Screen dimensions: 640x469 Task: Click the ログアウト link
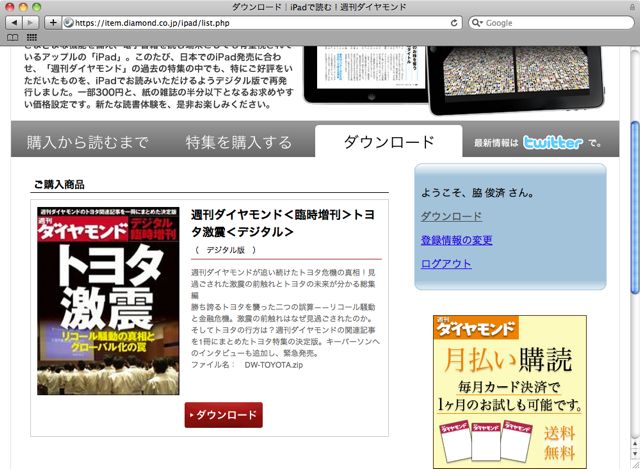446,264
